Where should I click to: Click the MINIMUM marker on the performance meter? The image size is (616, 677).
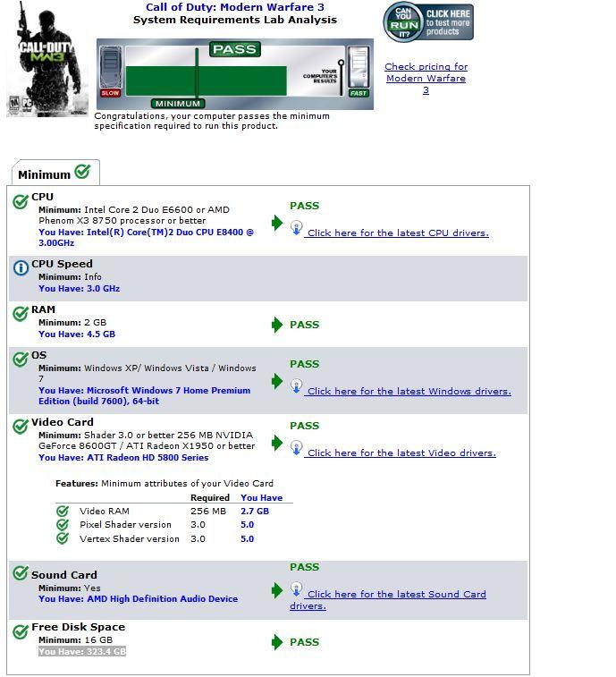coord(178,104)
